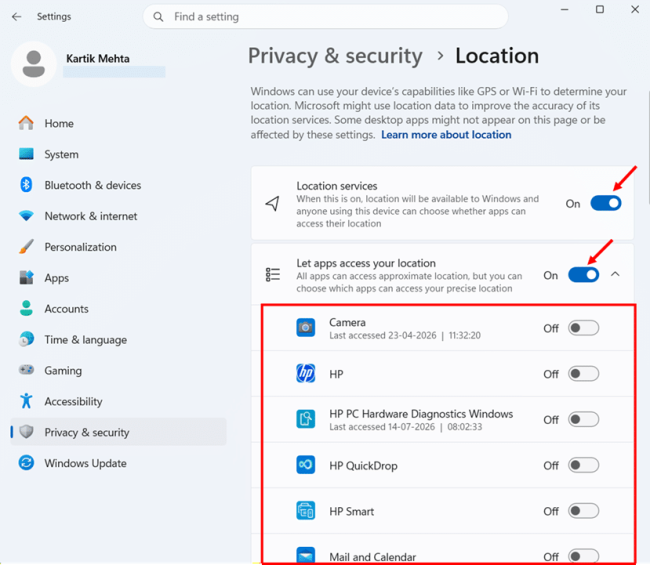This screenshot has width=650, height=565.
Task: Disable Let apps access your location toggle
Action: [x=583, y=275]
